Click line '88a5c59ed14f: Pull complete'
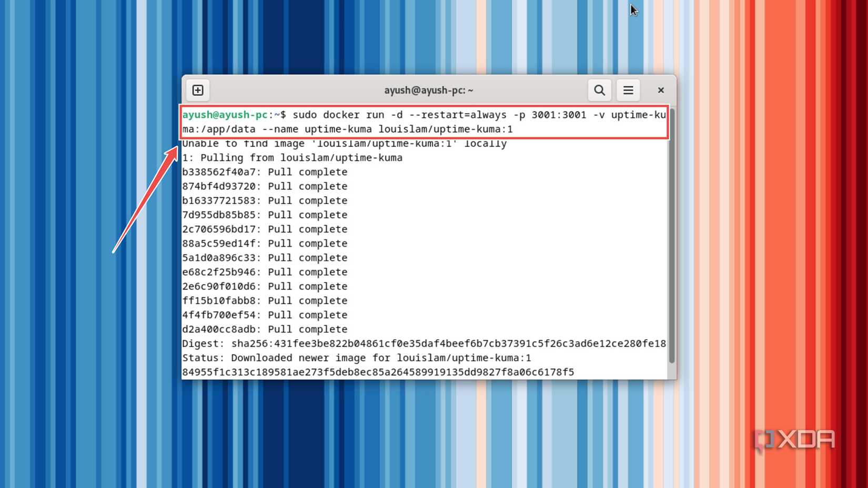This screenshot has width=868, height=488. point(265,243)
